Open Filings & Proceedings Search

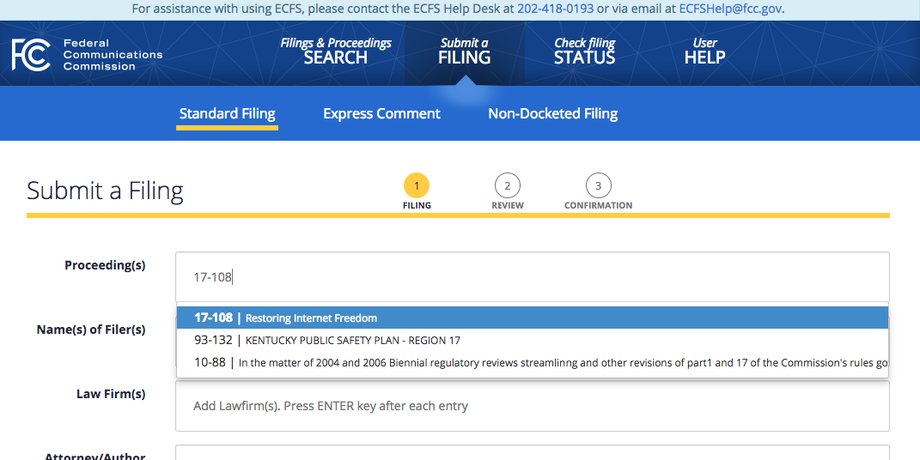pos(336,51)
